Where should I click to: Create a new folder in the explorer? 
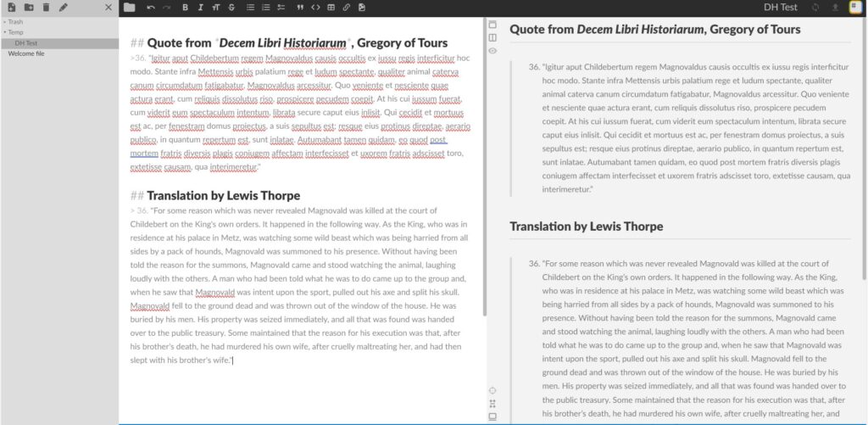[x=29, y=7]
